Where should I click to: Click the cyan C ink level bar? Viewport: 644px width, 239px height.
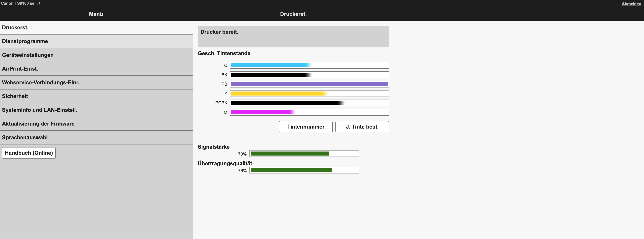[x=310, y=65]
